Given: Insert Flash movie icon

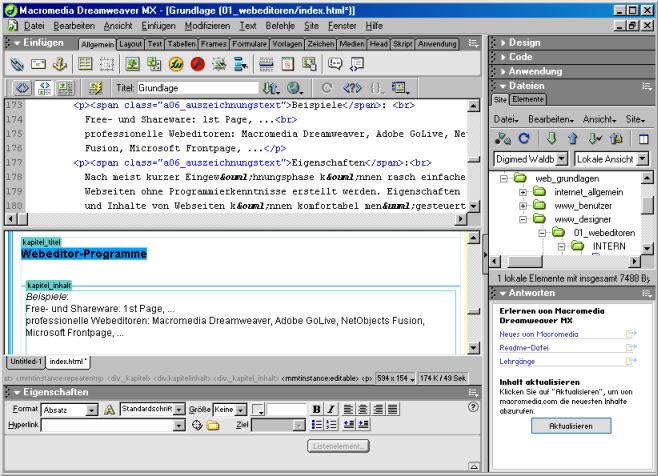Looking at the screenshot, I should [x=198, y=64].
